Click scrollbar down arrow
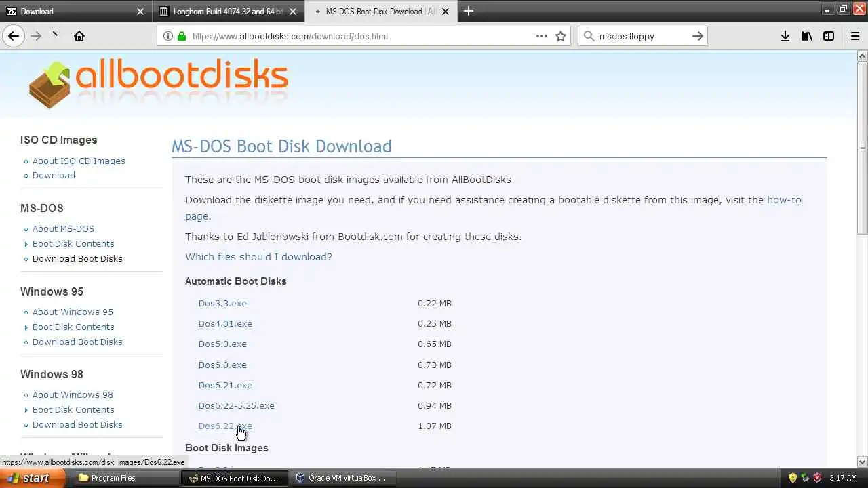The height and width of the screenshot is (488, 868). [x=863, y=462]
